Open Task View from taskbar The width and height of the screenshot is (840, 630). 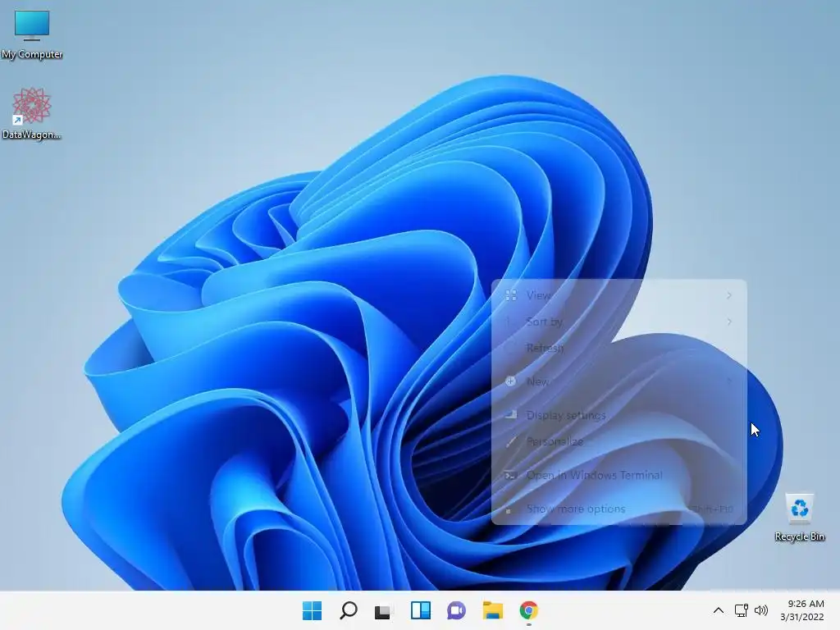[x=383, y=610]
